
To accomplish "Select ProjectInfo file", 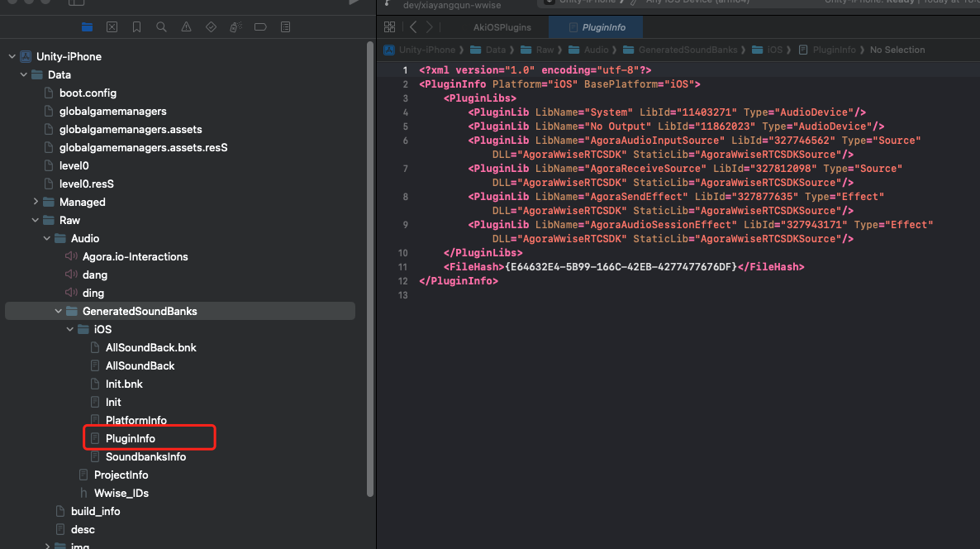I will click(x=121, y=475).
